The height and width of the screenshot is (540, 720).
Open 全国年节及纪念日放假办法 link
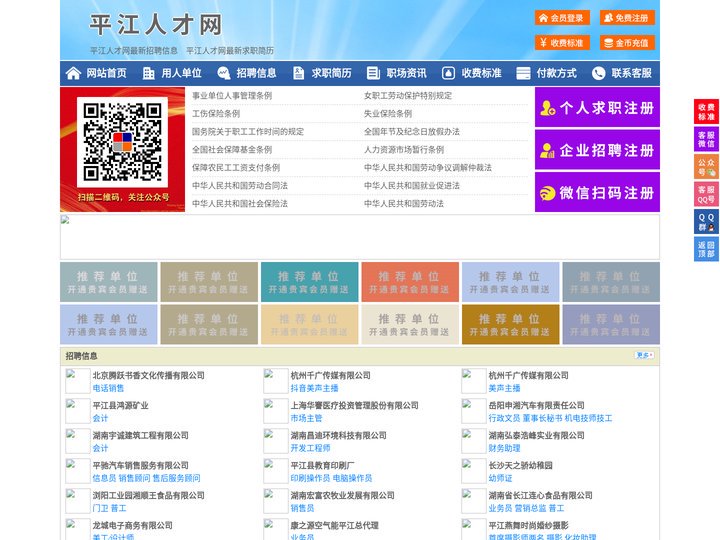[x=412, y=132]
